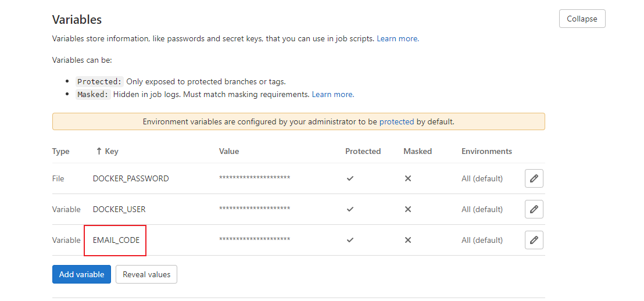Edit the DOCKER_PASSWORD variable with pencil icon
This screenshot has width=644, height=301.
click(534, 178)
